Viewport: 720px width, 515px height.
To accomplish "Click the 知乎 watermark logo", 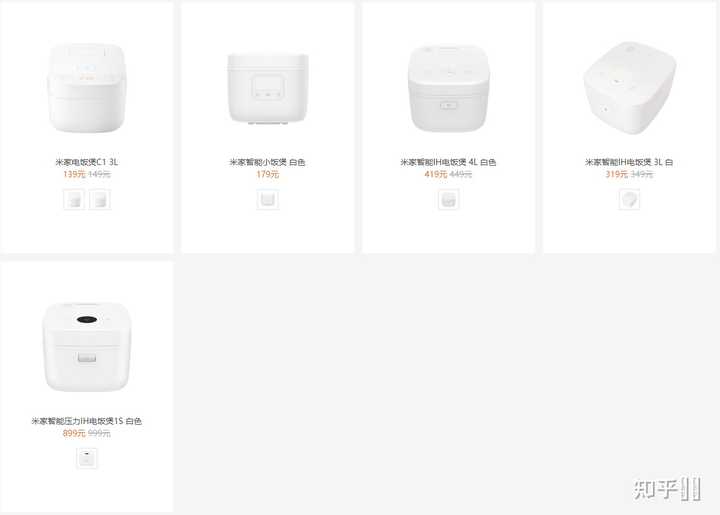I will pos(667,489).
